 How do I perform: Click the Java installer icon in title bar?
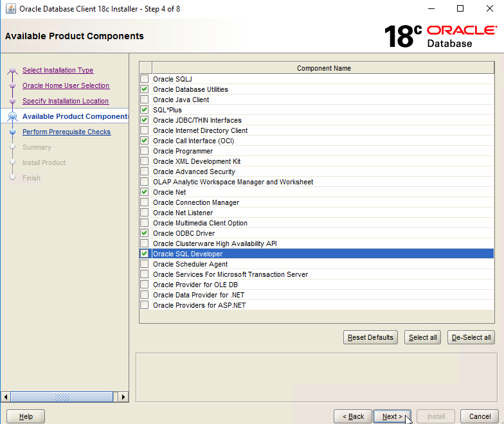(10, 9)
